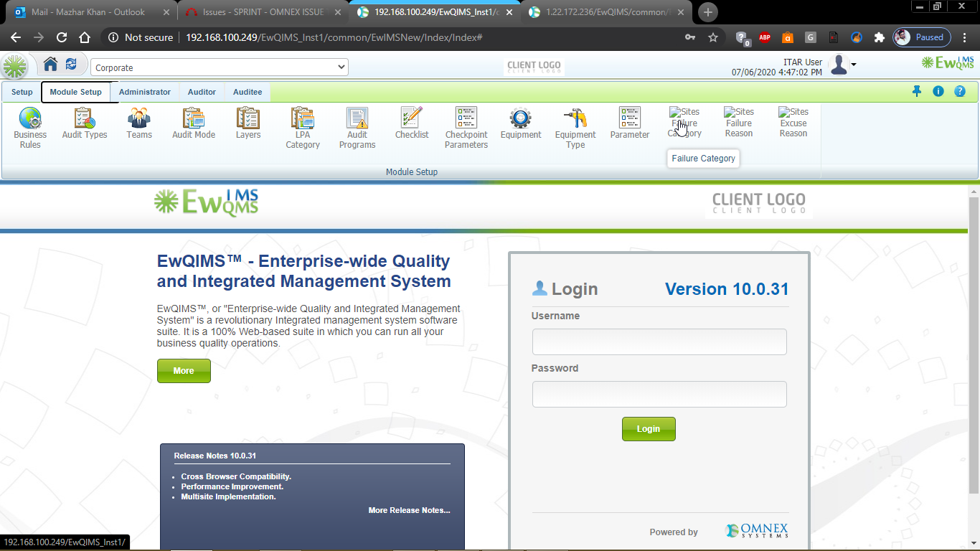980x551 pixels.
Task: Switch to Issues SPRINT OMNEX browser tab
Action: tap(263, 12)
